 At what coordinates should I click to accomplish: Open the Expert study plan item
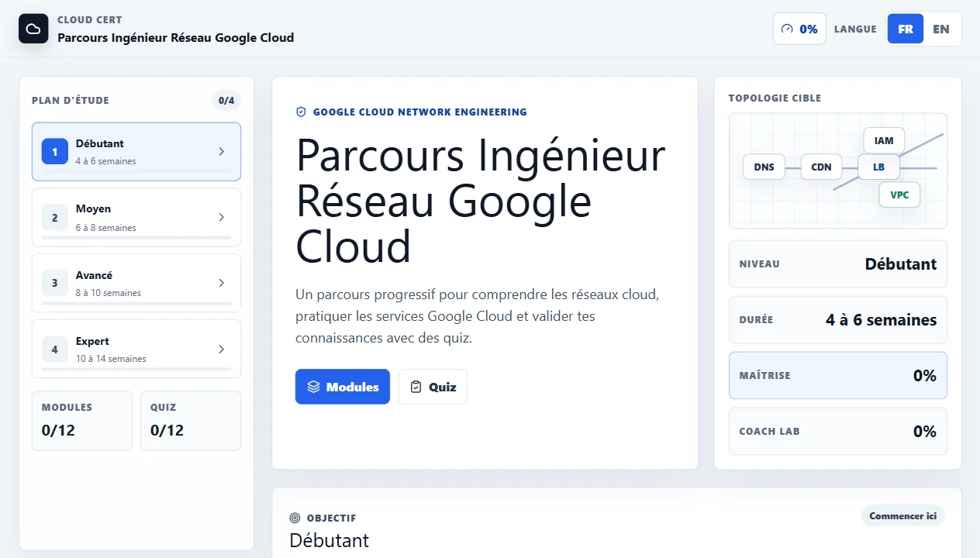click(x=136, y=349)
